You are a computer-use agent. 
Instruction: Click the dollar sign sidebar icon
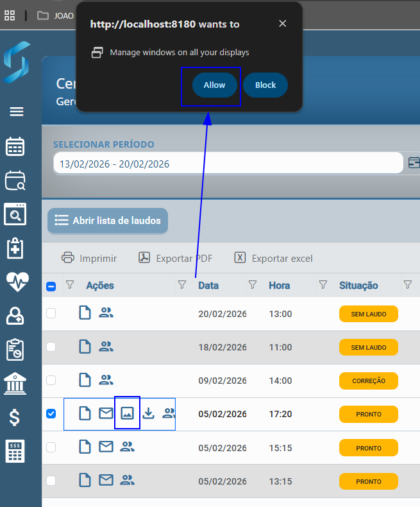click(x=15, y=418)
